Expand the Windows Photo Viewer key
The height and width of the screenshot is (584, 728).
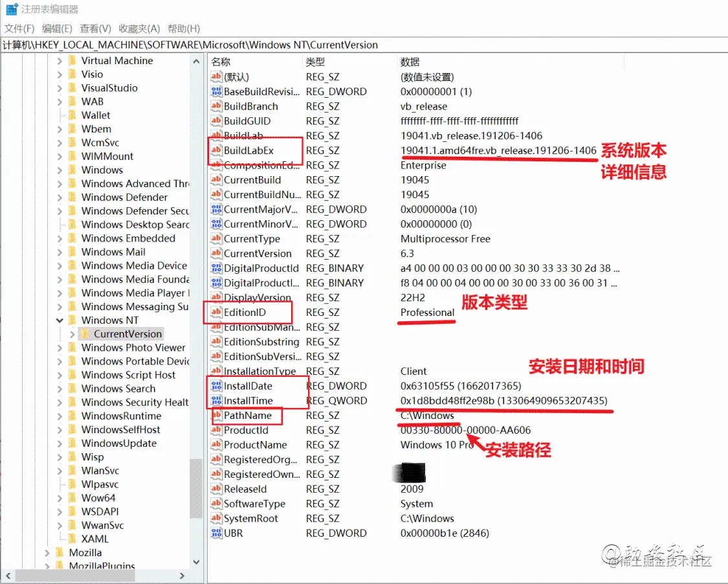pyautogui.click(x=60, y=348)
